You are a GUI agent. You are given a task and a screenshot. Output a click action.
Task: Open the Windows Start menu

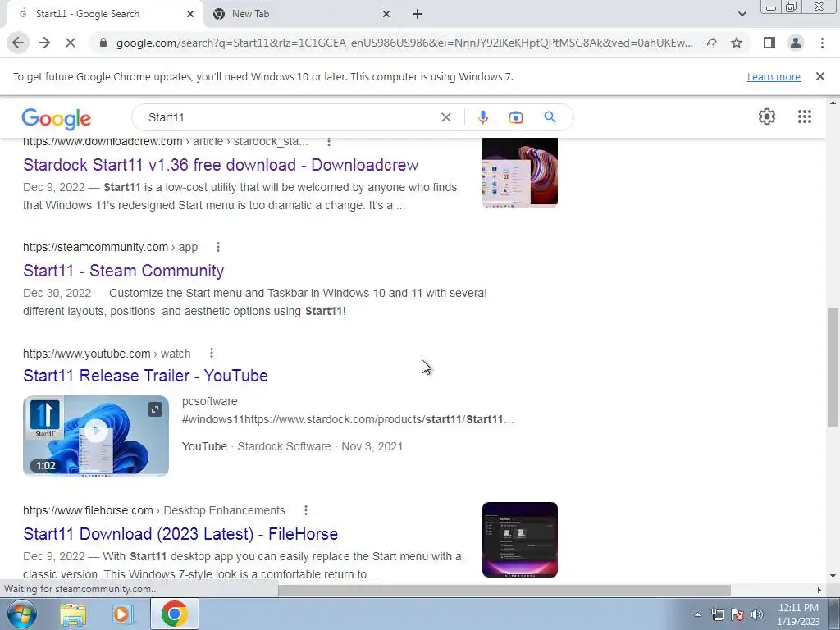pyautogui.click(x=22, y=614)
